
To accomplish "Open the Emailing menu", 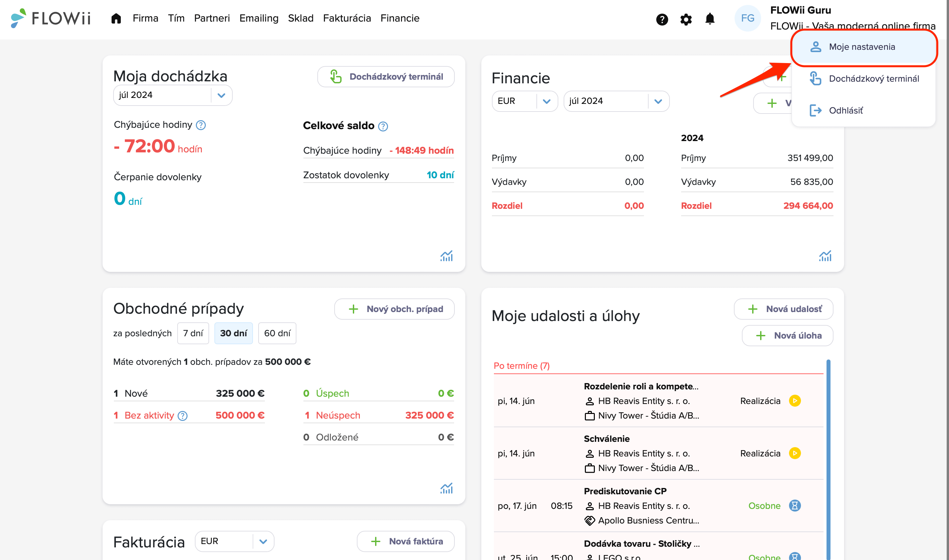I will pyautogui.click(x=259, y=18).
